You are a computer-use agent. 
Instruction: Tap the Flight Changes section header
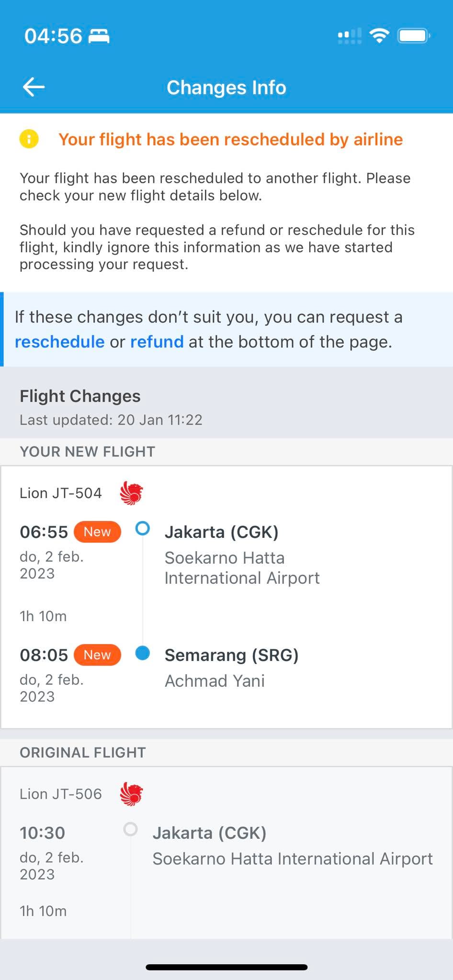[80, 396]
